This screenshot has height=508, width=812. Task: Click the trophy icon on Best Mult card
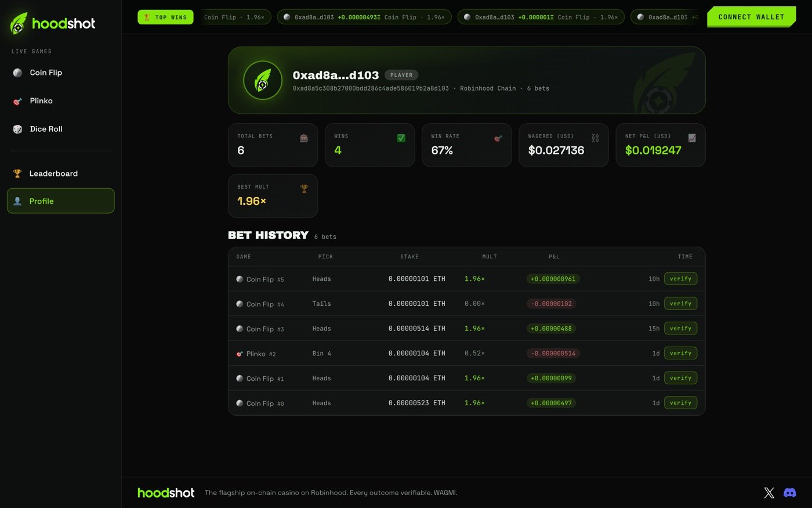point(304,189)
